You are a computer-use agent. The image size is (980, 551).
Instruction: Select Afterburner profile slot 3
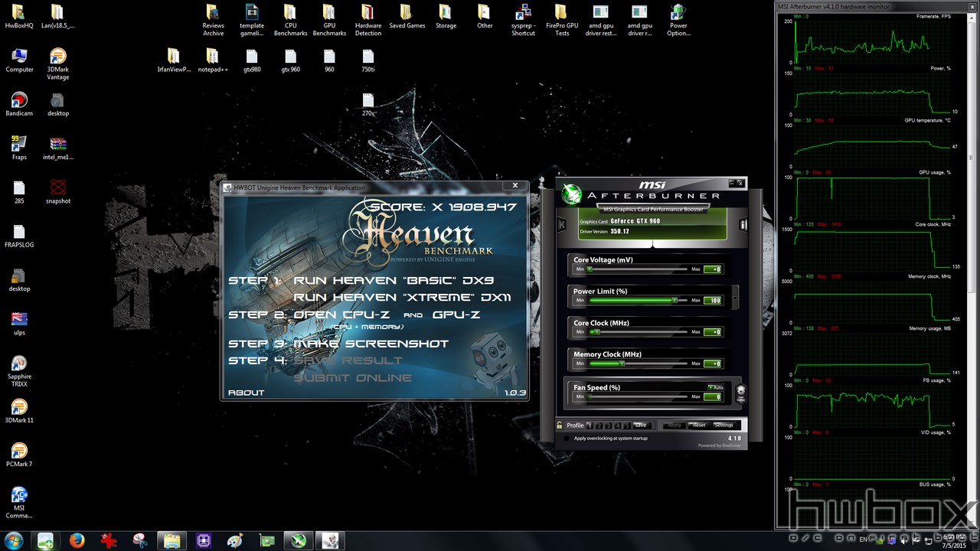609,425
